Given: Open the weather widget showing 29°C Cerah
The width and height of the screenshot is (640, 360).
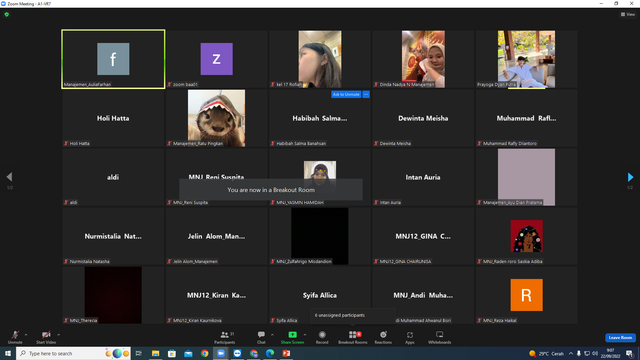Looking at the screenshot, I should tap(546, 353).
